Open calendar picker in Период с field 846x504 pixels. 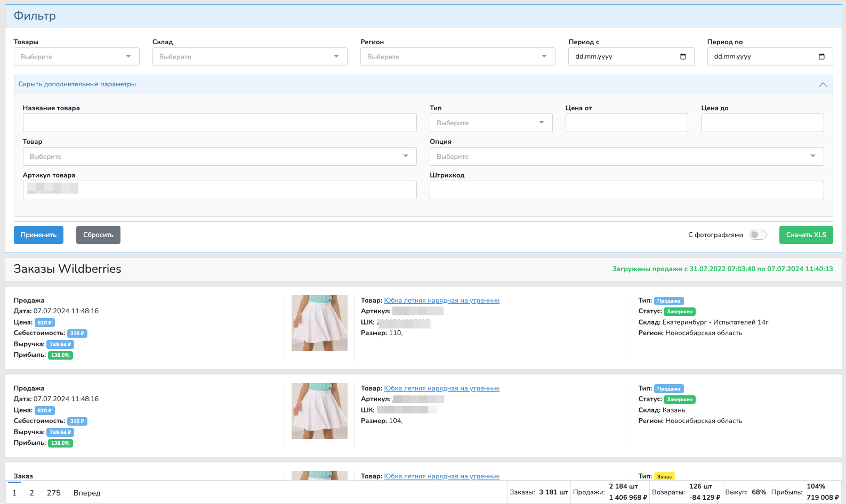tap(683, 57)
